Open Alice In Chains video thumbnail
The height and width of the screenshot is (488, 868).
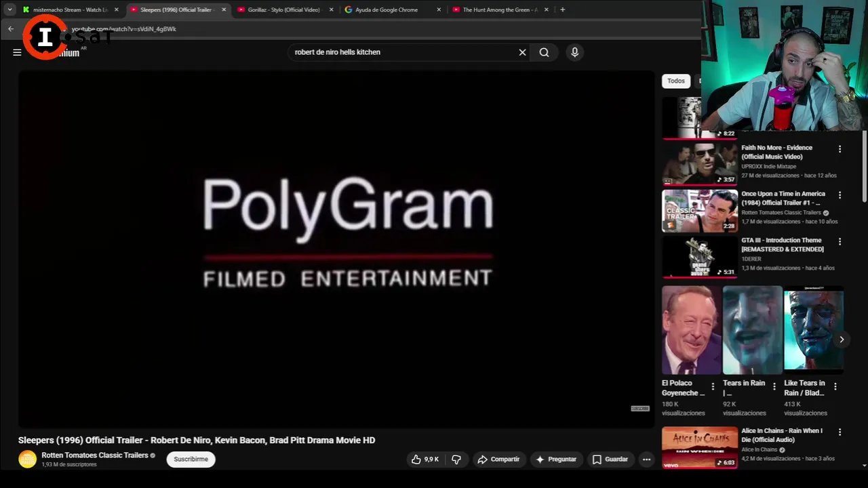pos(699,447)
